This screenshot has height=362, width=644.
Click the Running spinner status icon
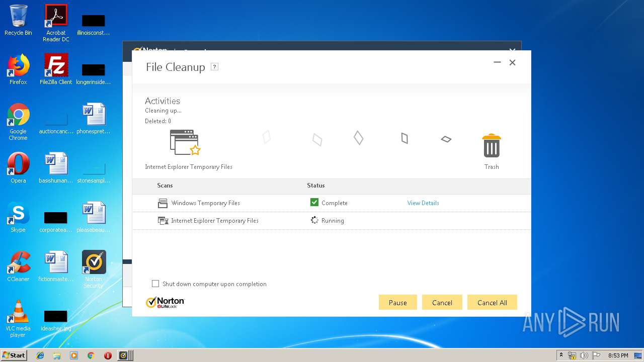click(314, 220)
